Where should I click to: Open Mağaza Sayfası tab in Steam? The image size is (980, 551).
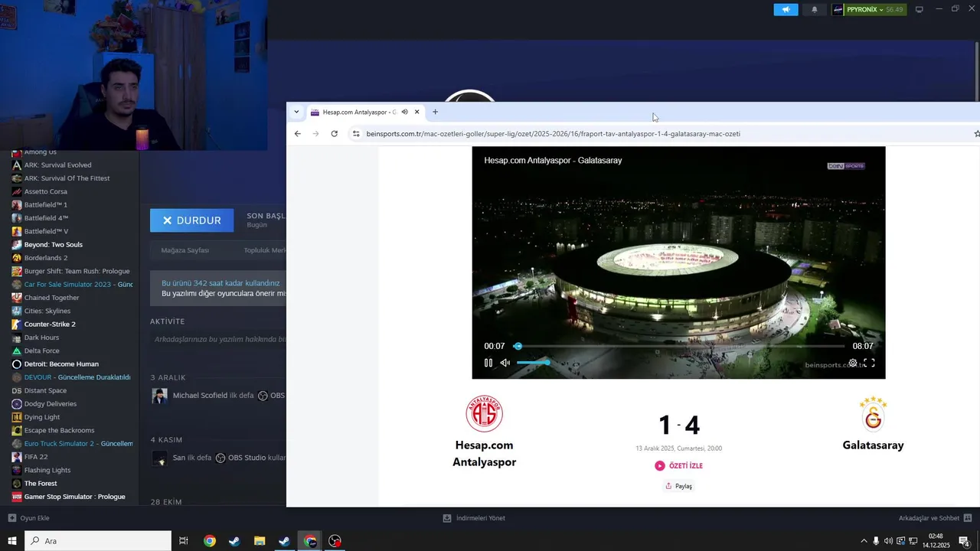coord(185,250)
